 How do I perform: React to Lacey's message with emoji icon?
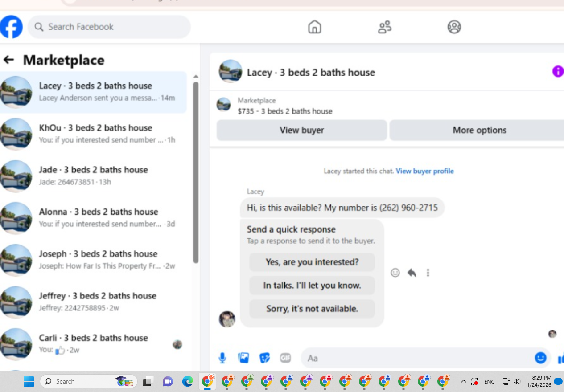pyautogui.click(x=395, y=273)
